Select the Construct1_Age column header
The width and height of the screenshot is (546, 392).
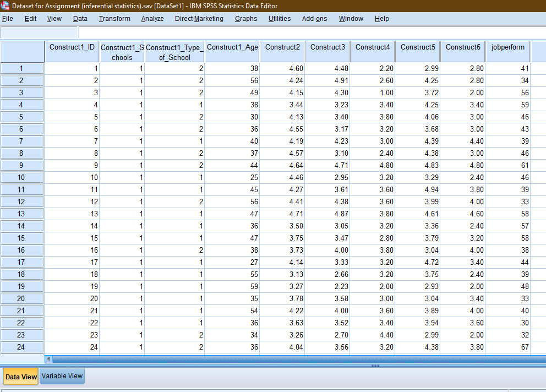(x=232, y=50)
